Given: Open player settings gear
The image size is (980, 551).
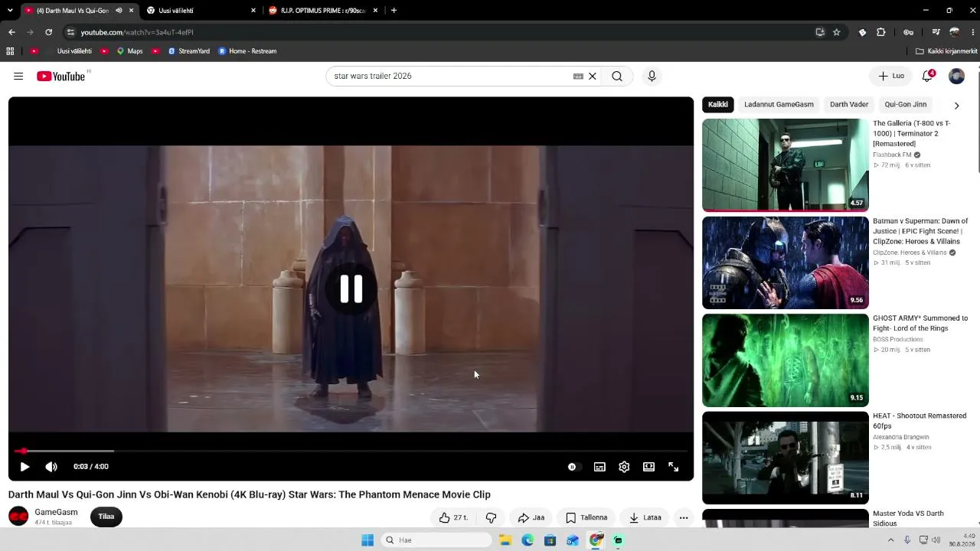Looking at the screenshot, I should coord(624,467).
